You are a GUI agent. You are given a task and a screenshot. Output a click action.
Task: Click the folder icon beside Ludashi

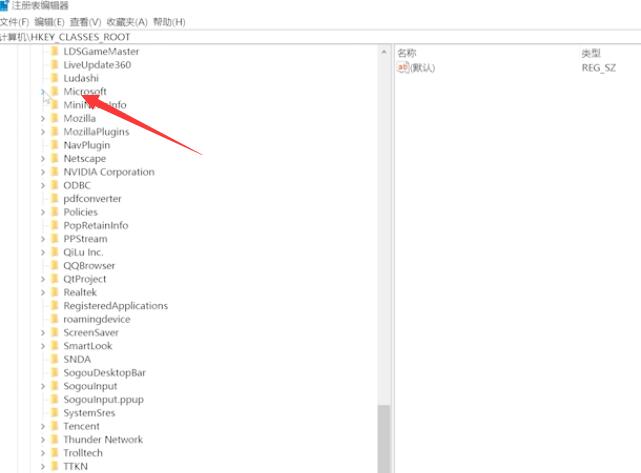click(54, 78)
